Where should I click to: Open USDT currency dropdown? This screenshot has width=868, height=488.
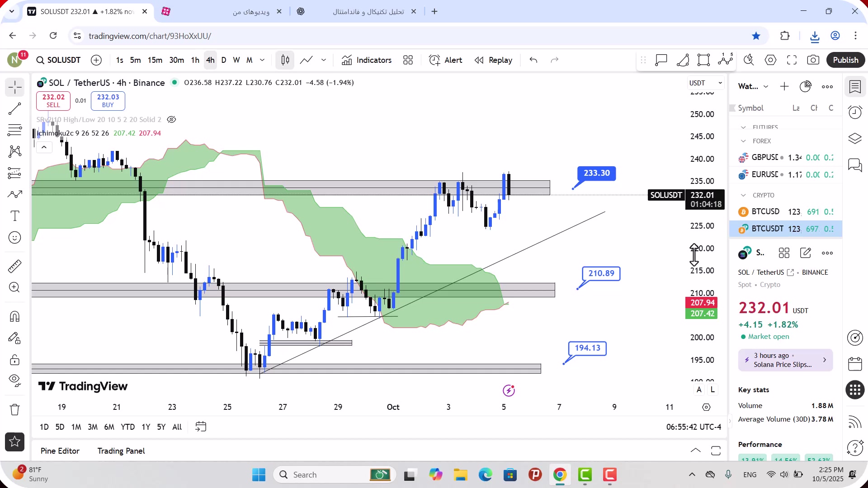705,83
